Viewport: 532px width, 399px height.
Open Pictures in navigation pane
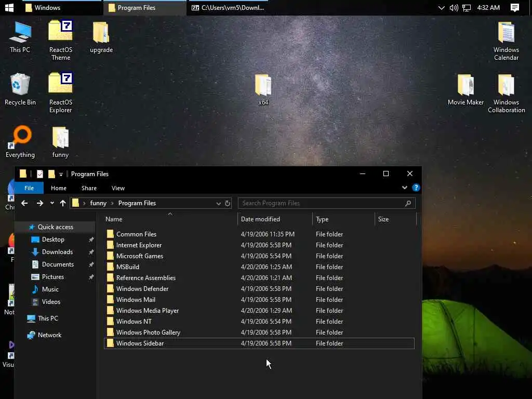click(53, 277)
